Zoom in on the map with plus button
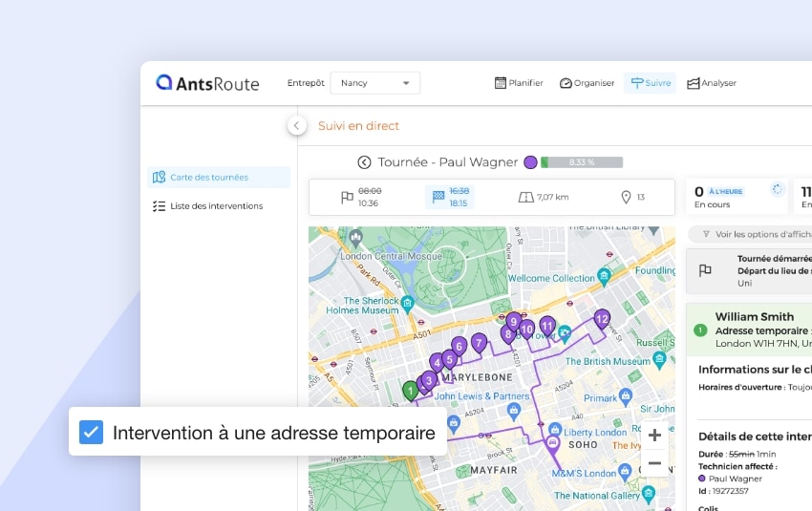Image resolution: width=812 pixels, height=511 pixels. click(654, 436)
